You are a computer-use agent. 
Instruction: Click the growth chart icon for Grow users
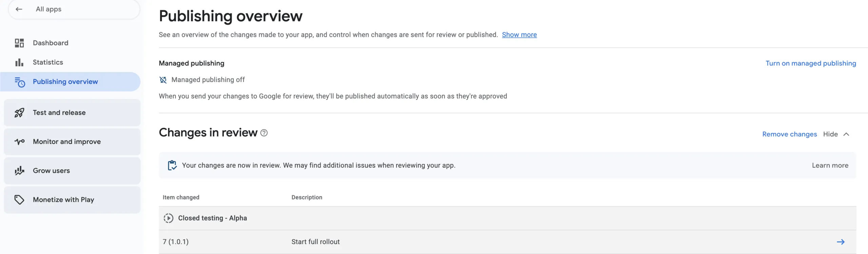[19, 171]
